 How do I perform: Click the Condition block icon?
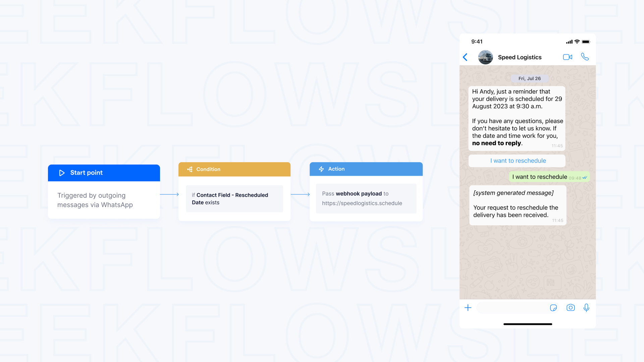(190, 168)
